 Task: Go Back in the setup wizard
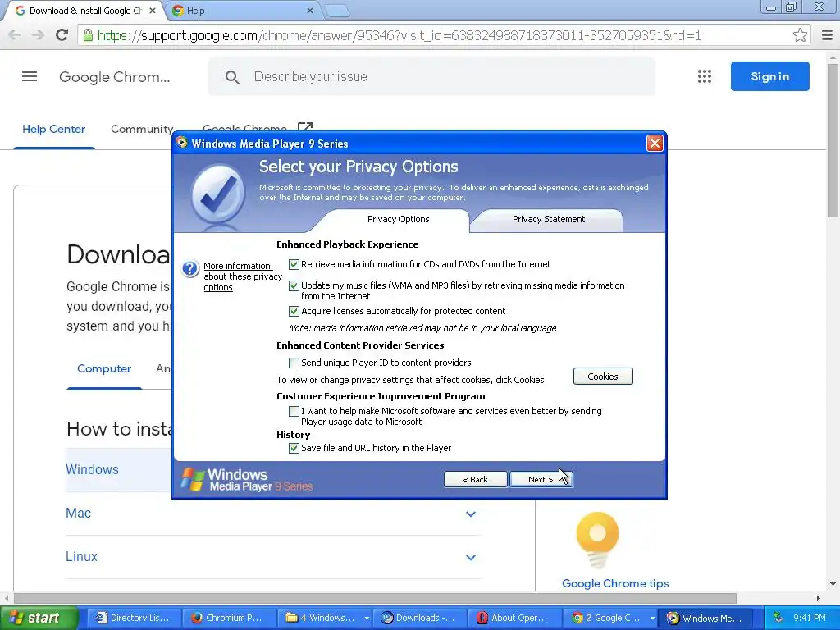tap(475, 479)
